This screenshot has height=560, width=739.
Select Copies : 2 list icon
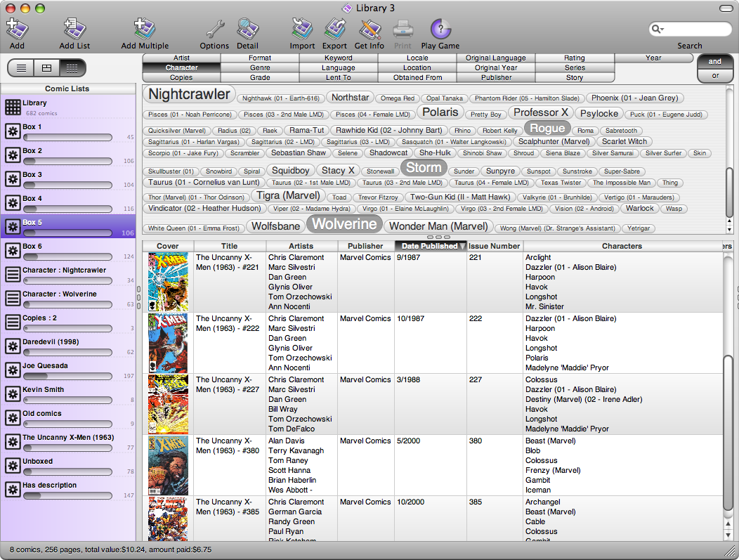click(x=13, y=322)
